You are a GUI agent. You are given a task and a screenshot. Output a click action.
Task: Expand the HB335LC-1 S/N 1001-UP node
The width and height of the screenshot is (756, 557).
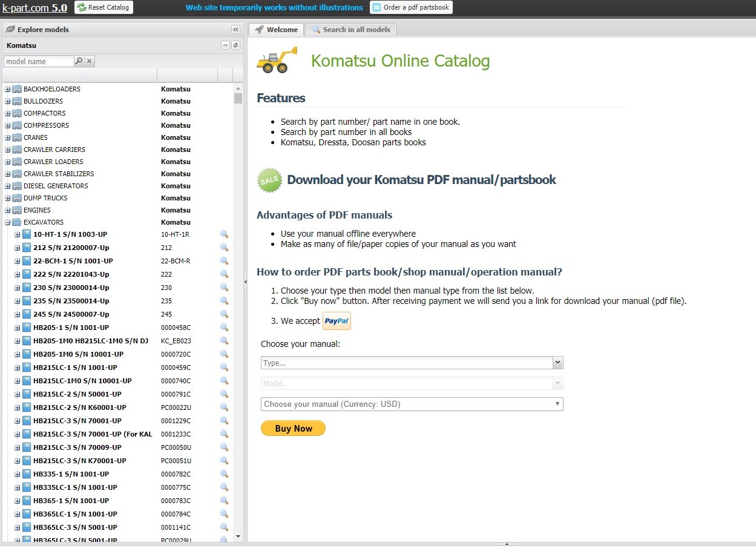[18, 487]
